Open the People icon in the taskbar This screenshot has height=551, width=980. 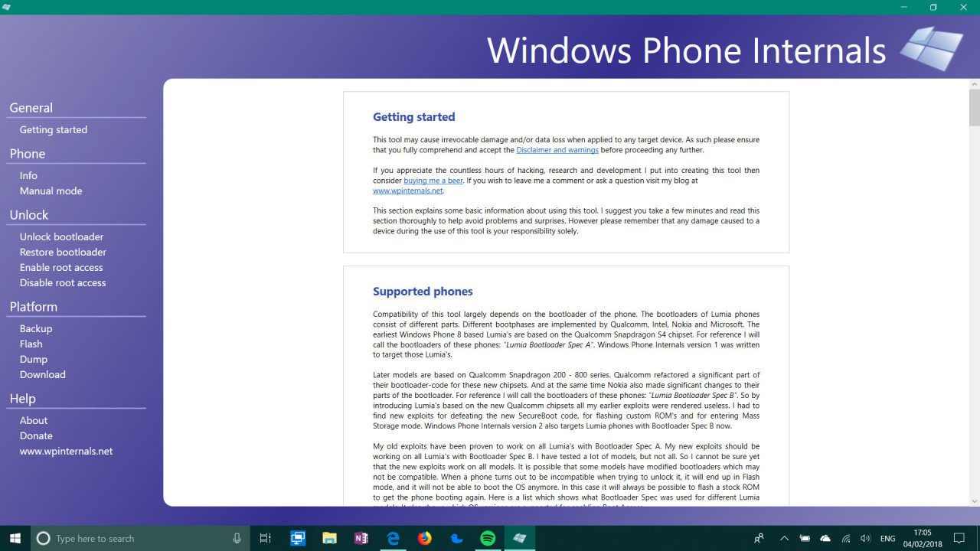point(759,538)
